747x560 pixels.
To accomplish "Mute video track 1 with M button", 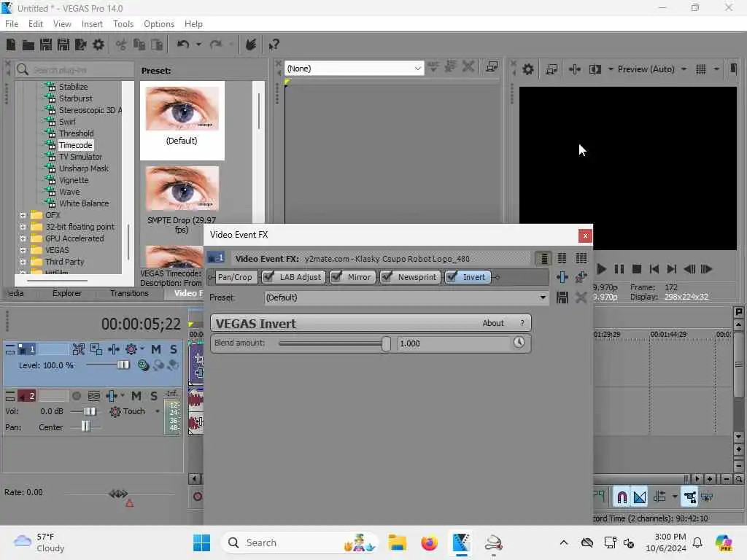I will point(156,349).
